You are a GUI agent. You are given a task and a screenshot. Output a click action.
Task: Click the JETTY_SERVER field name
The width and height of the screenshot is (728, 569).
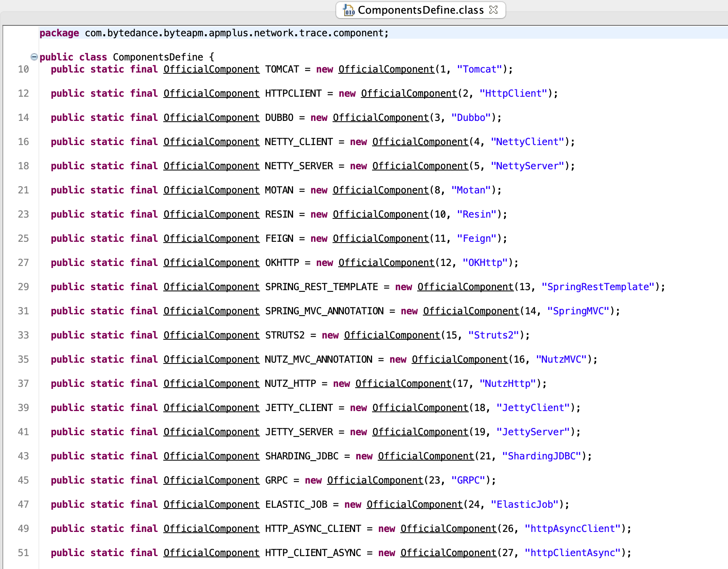pyautogui.click(x=299, y=432)
